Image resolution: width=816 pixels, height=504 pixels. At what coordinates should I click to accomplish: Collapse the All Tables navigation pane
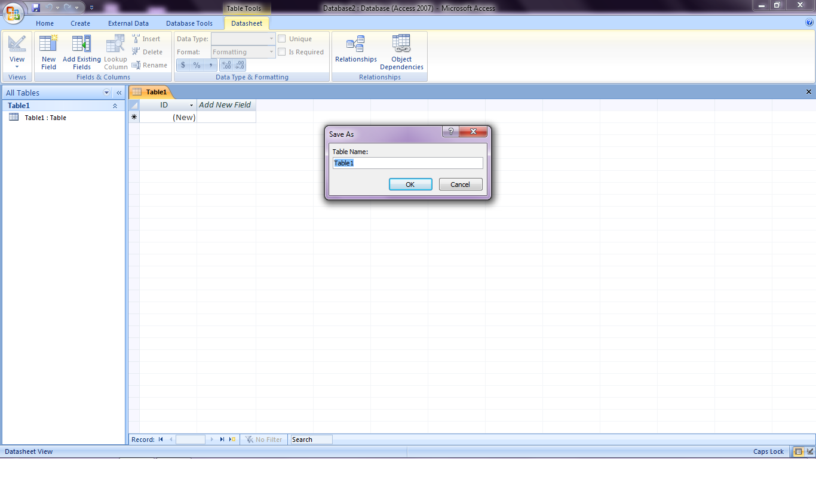click(118, 93)
